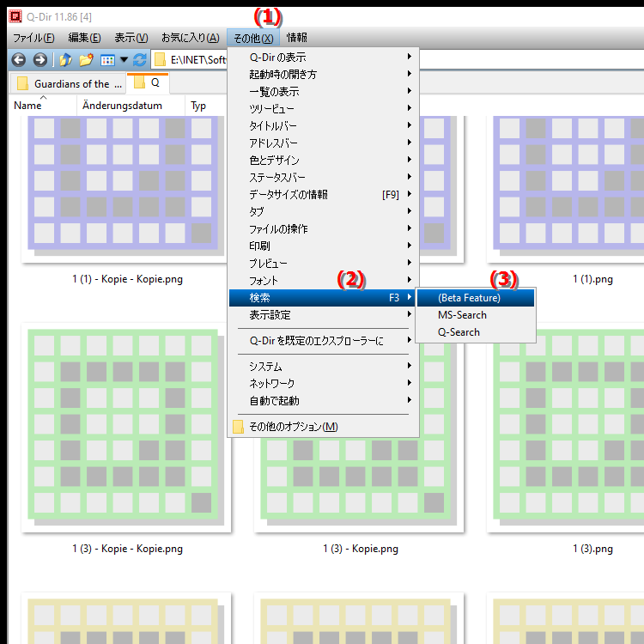Choose その他のオプション(M) entry
Screen dimensions: 644x644
323,427
